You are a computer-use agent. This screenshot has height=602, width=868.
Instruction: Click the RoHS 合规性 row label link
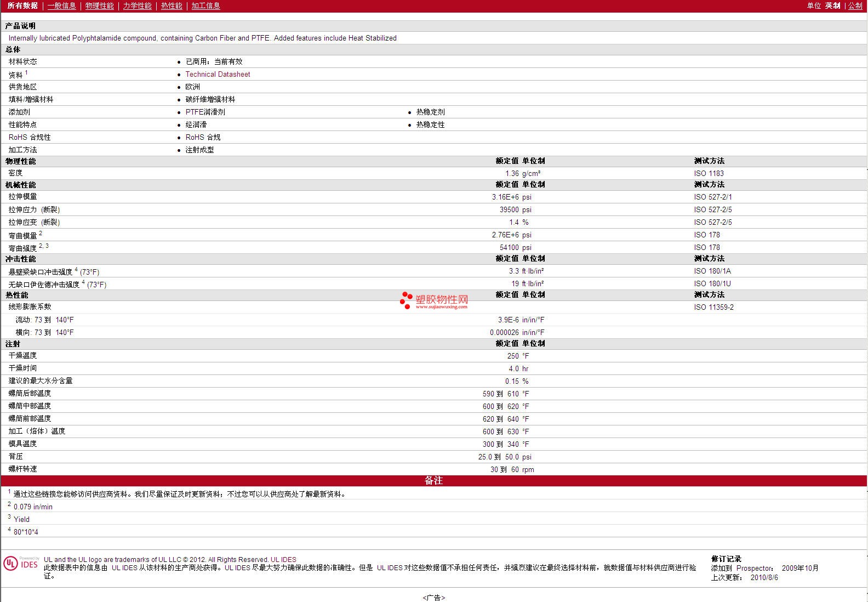point(30,138)
